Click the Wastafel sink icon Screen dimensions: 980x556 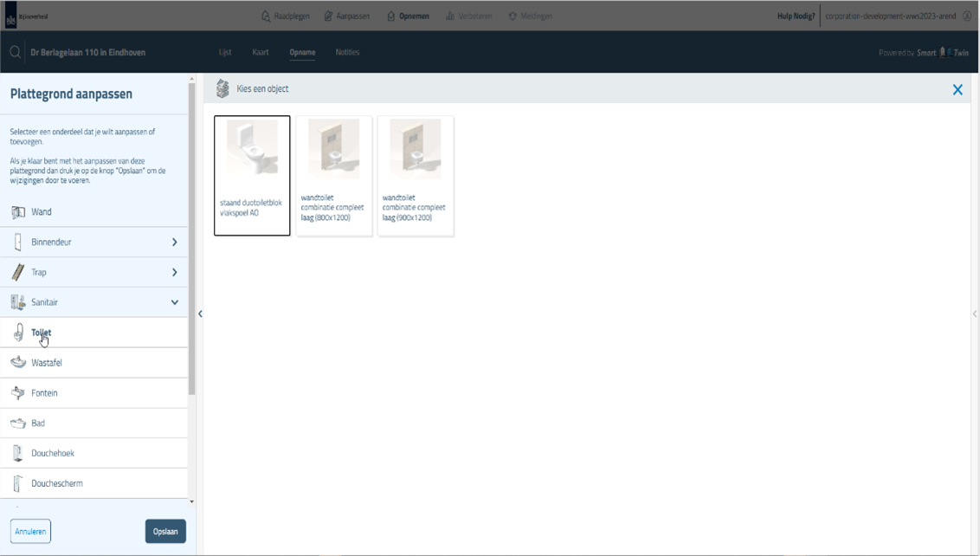18,363
